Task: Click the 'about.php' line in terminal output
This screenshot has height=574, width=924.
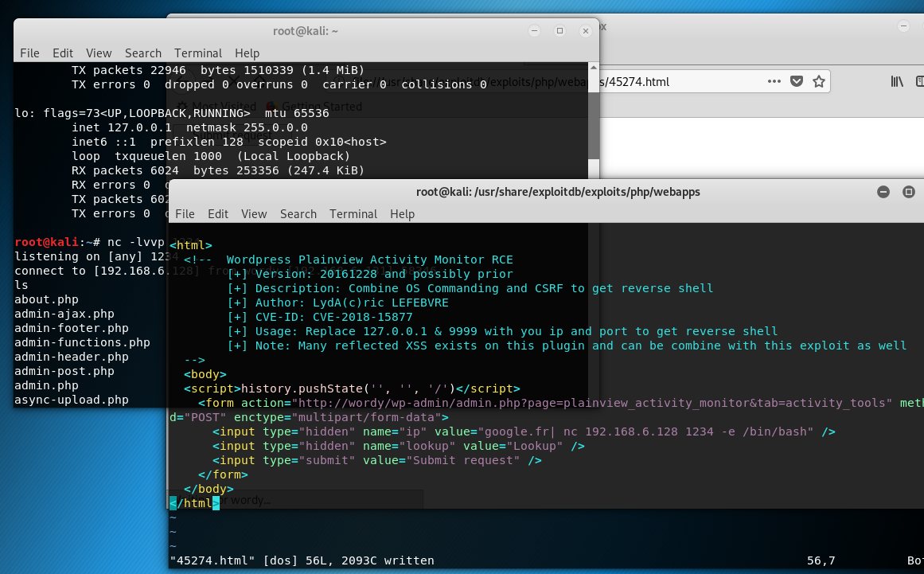Action: (46, 299)
